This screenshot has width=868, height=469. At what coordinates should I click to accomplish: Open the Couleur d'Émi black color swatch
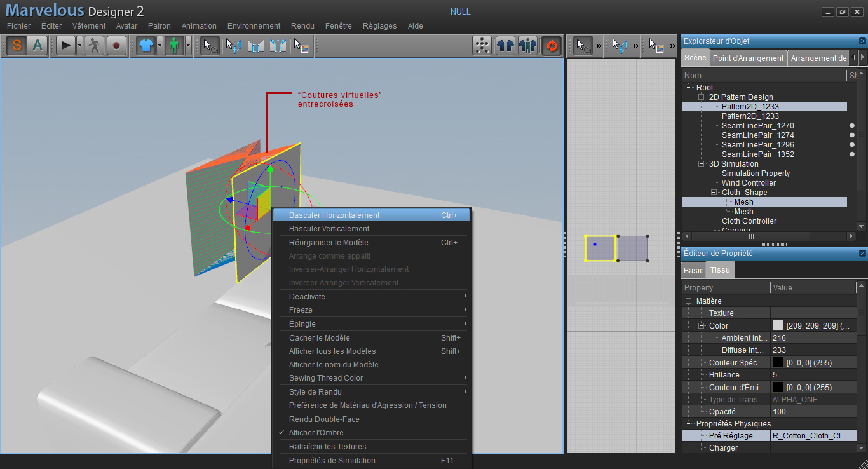(778, 388)
